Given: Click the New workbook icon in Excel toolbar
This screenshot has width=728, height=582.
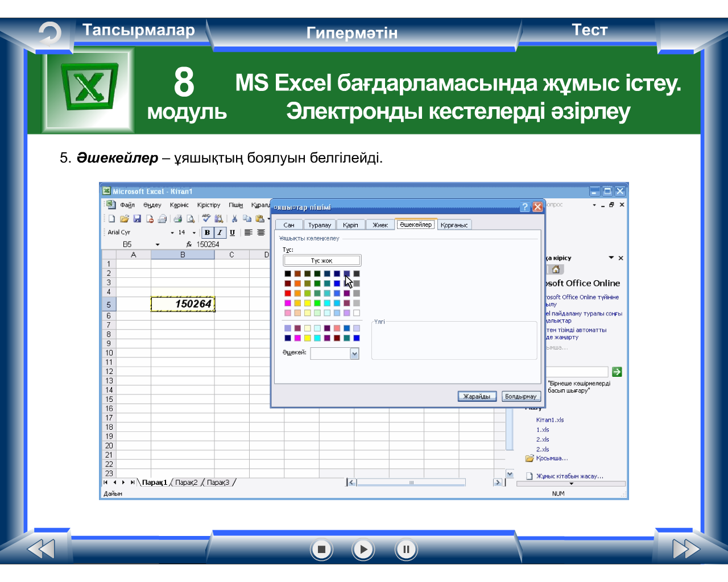Looking at the screenshot, I should (x=112, y=218).
